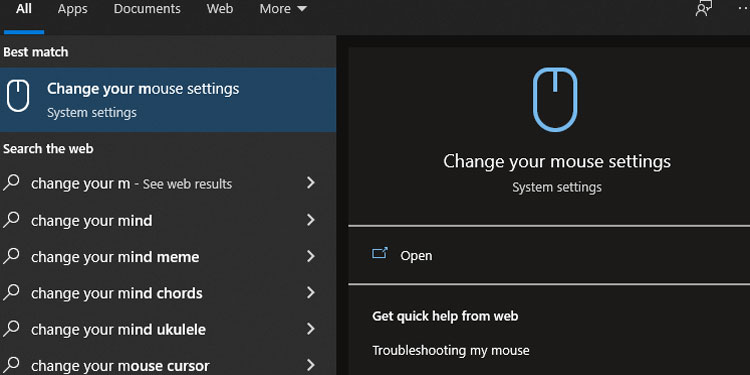Image resolution: width=750 pixels, height=375 pixels.
Task: Expand chevron beside 'change your mind chords'
Action: (311, 293)
